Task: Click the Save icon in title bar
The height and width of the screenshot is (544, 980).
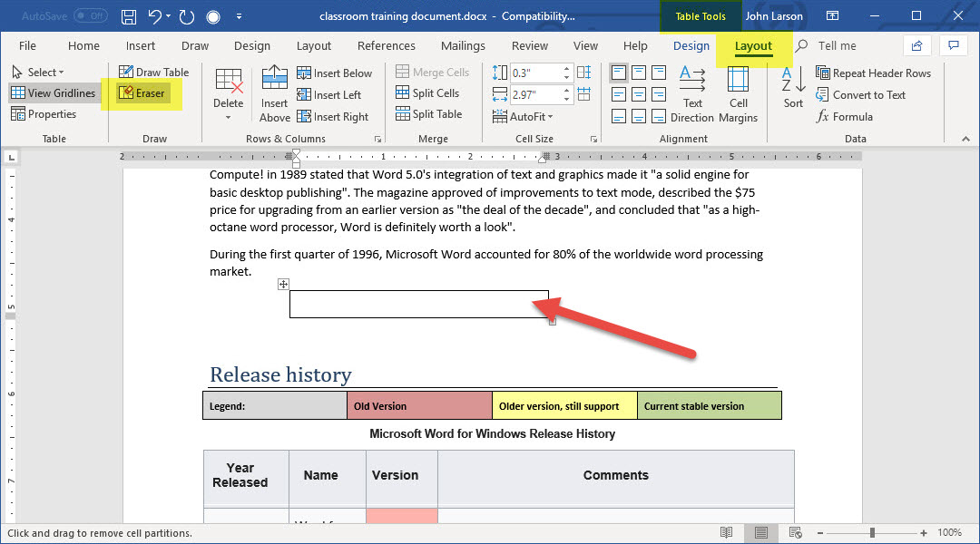Action: click(129, 16)
